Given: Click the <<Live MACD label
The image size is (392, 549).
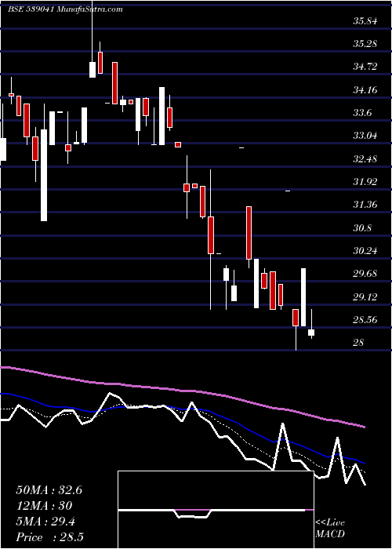Looking at the screenshot, I should 330,529.
